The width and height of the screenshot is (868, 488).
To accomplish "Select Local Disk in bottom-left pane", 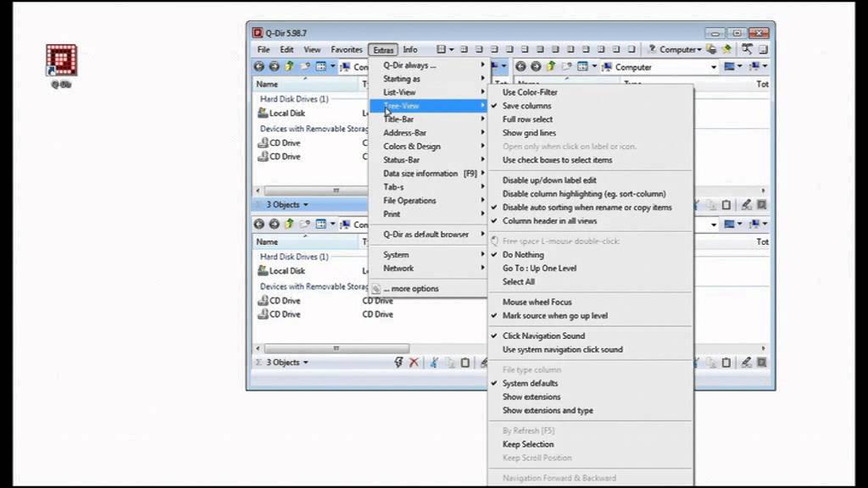I will pyautogui.click(x=281, y=271).
